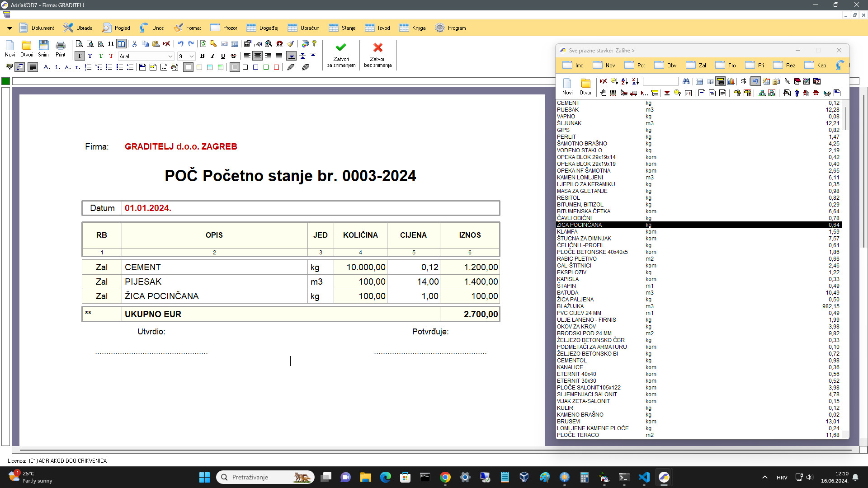The height and width of the screenshot is (488, 868).
Task: Select the KLAMFA row in Zalihe list
Action: click(x=698, y=232)
